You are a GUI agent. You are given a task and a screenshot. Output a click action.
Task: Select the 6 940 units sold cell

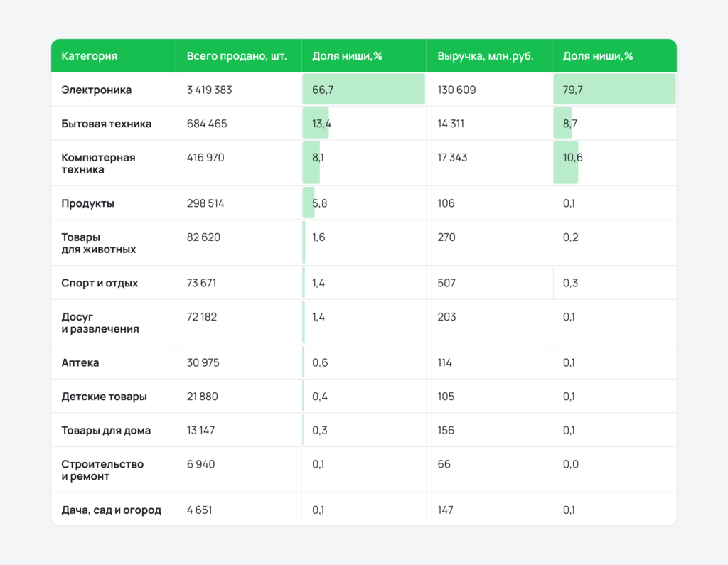[200, 464]
